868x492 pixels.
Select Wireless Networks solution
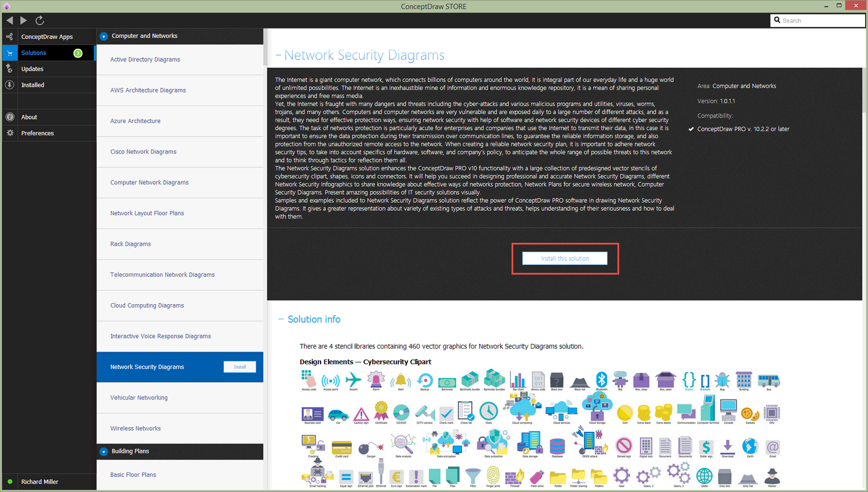(x=180, y=428)
